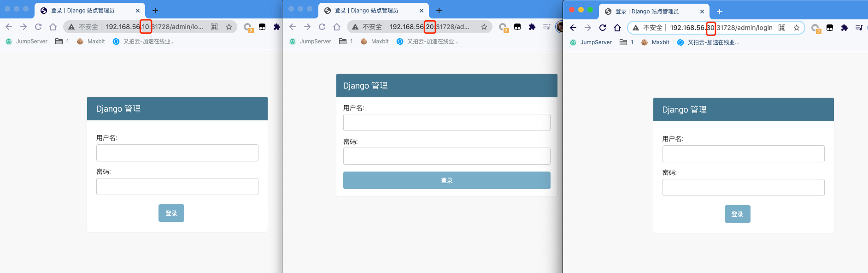Screen dimensions: 868x273
Task: Click the wide 登录 button in middle window
Action: point(447,180)
